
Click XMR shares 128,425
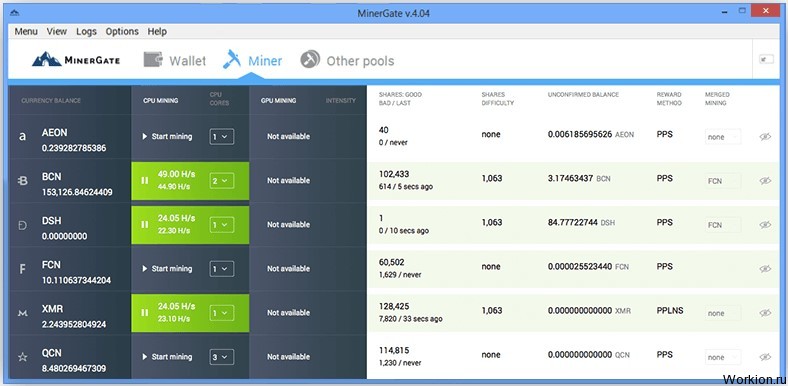click(x=394, y=307)
